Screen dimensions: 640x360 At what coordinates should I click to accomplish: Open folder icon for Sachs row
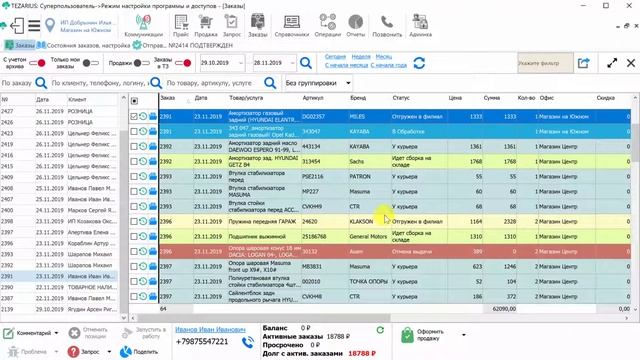[153, 161]
